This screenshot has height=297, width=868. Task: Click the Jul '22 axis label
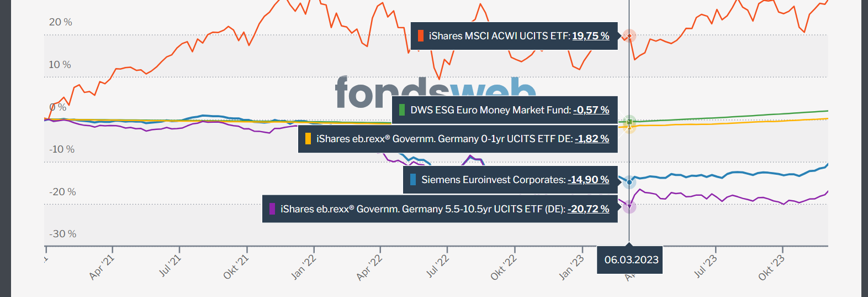tap(437, 266)
